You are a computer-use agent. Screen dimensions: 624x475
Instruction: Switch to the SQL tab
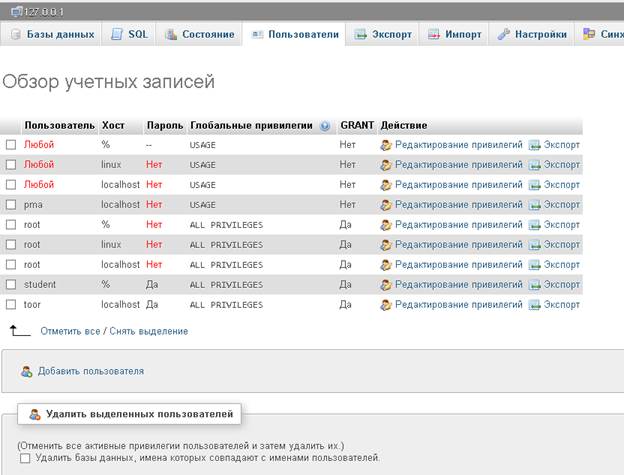129,34
